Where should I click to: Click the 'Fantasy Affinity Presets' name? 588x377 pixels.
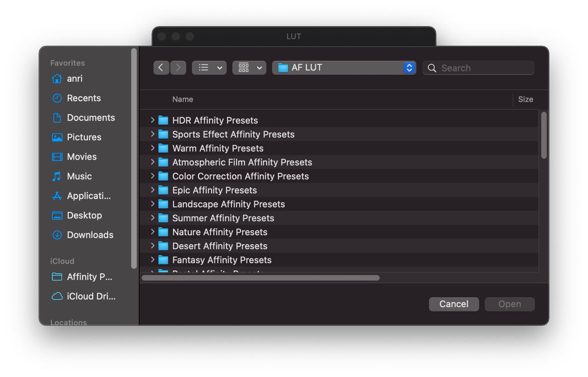click(222, 260)
